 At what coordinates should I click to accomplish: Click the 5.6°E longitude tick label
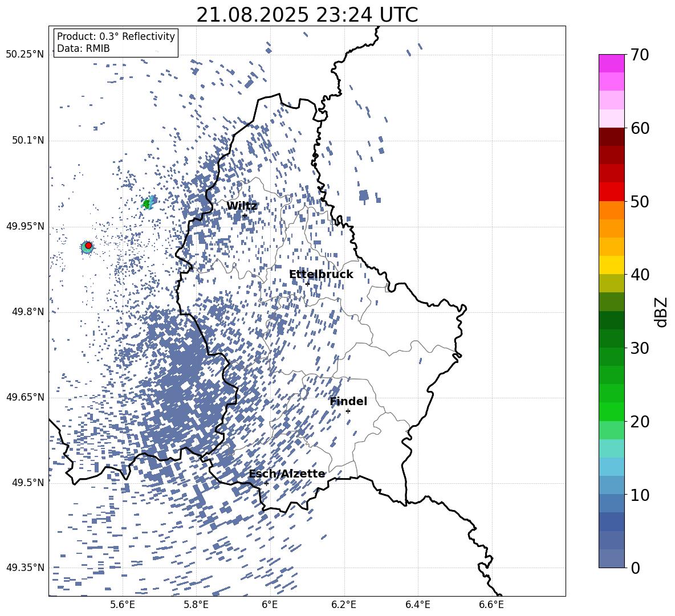pos(122,605)
